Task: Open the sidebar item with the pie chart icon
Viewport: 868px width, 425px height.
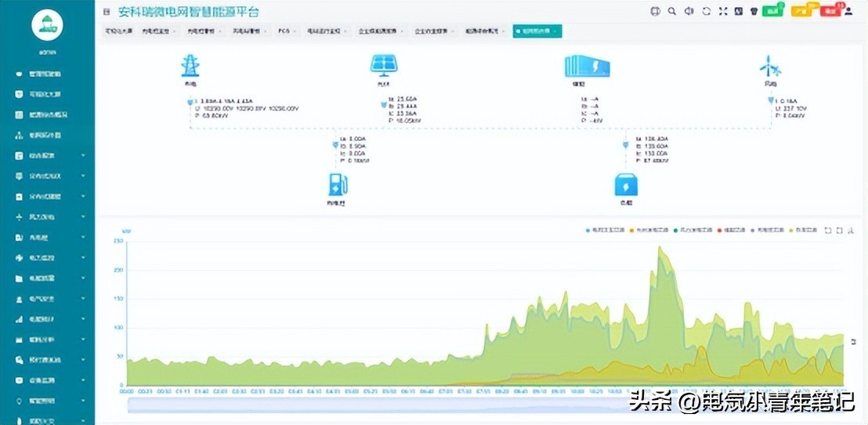Action: (x=47, y=258)
